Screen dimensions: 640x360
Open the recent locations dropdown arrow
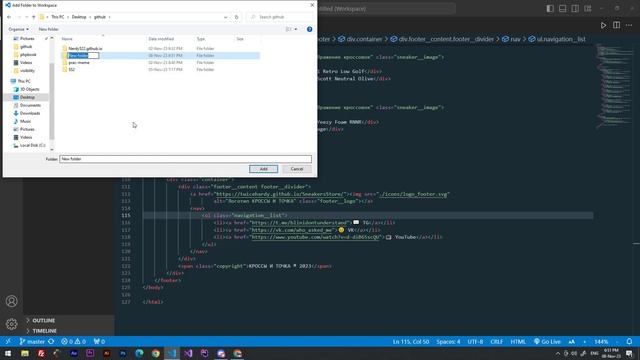tap(27, 17)
